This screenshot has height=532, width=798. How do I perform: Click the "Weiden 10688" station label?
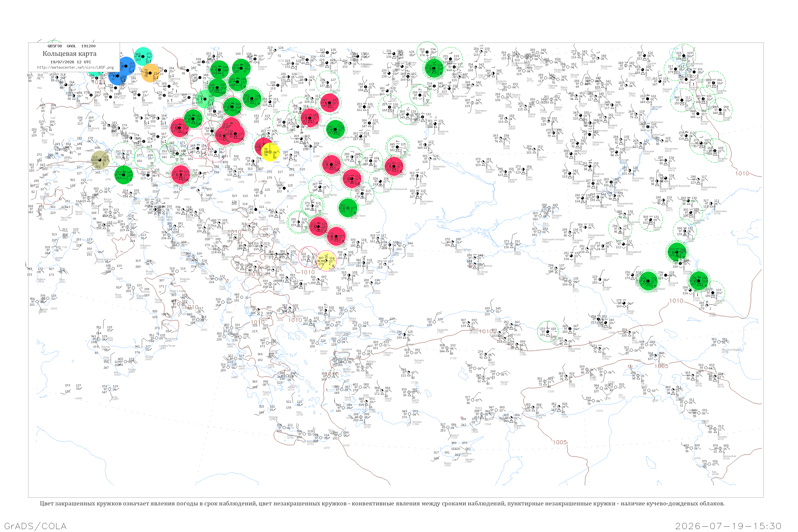coord(164,127)
